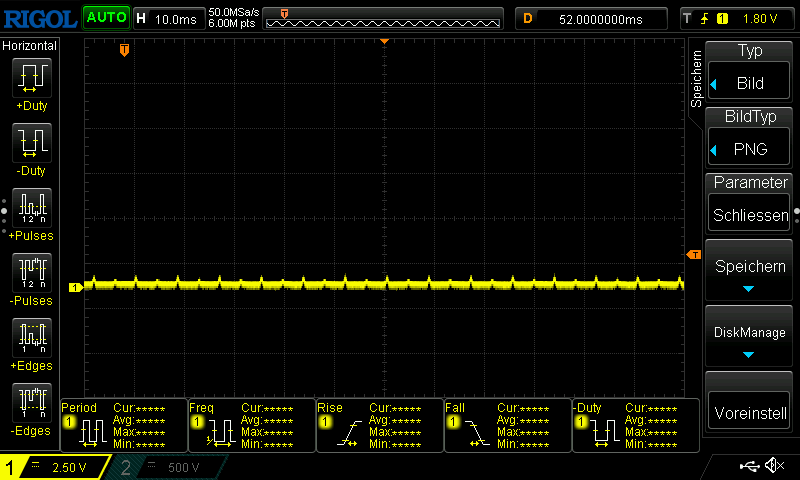
Task: Choose the -Pulses measurement icon
Action: [x=30, y=273]
